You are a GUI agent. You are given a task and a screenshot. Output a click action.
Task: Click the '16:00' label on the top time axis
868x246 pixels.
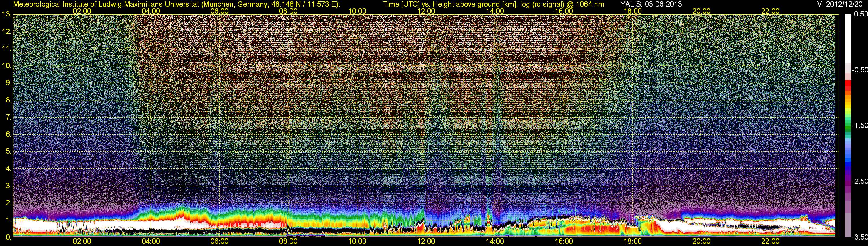(564, 11)
